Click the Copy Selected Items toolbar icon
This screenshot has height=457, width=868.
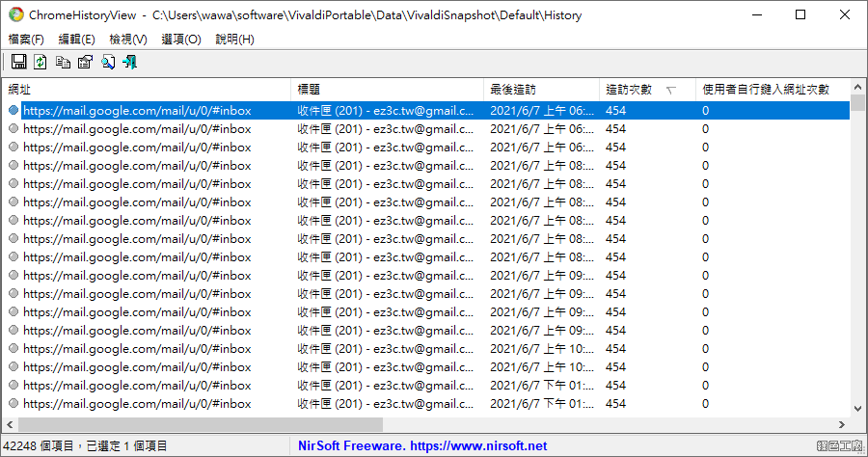pyautogui.click(x=63, y=62)
